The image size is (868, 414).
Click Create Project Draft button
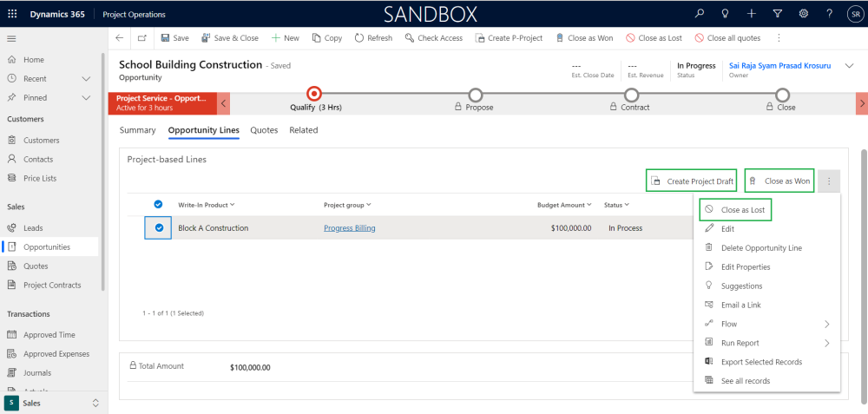coord(692,181)
